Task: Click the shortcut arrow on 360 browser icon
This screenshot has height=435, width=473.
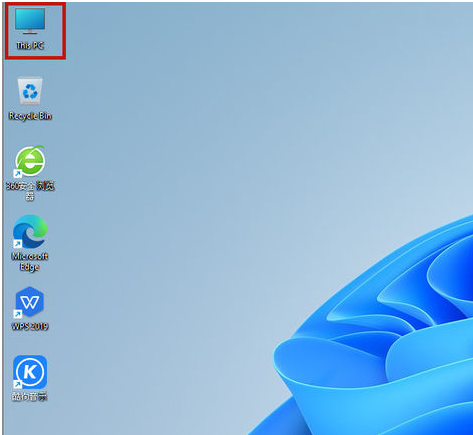Action: pos(17,174)
